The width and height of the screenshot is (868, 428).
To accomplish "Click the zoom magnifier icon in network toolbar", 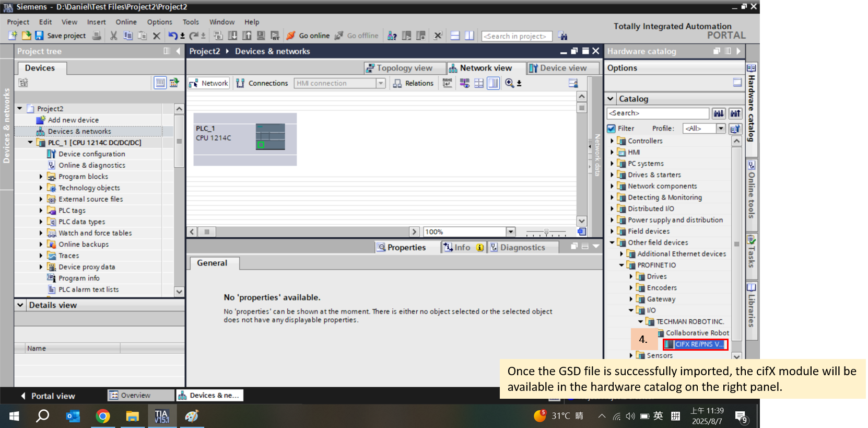I will [509, 83].
